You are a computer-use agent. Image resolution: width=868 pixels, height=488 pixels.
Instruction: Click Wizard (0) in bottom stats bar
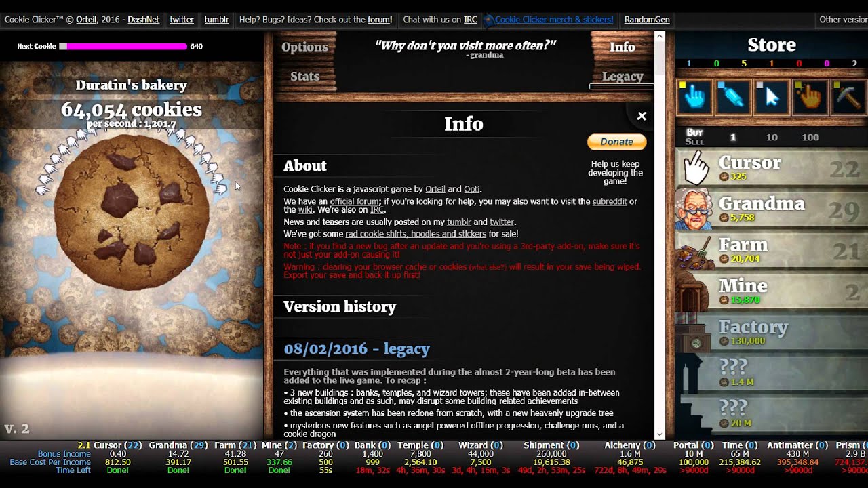[x=481, y=445]
